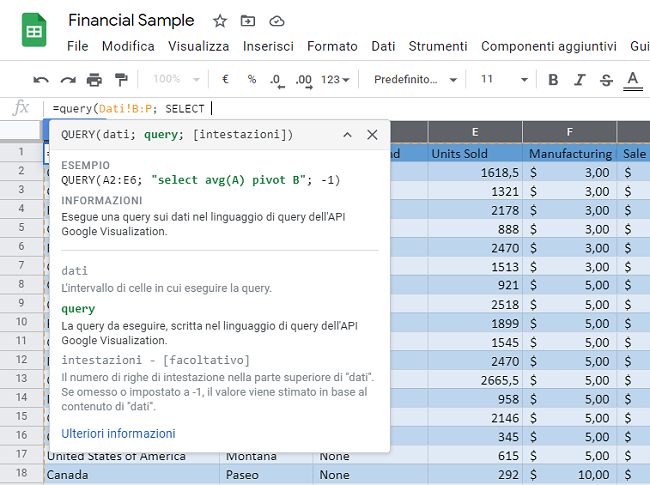Image resolution: width=650 pixels, height=485 pixels.
Task: Star the Financial Sample document
Action: point(220,21)
